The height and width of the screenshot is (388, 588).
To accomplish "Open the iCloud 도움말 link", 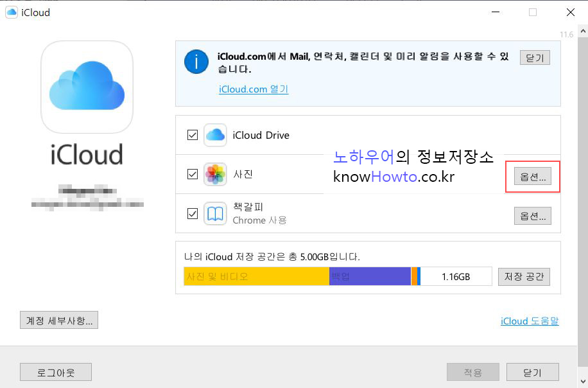I will point(530,321).
